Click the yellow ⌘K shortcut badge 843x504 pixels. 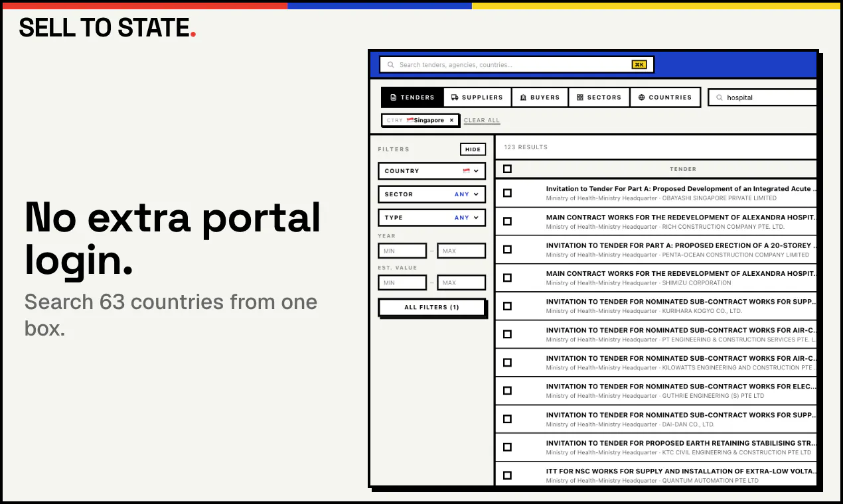pos(639,64)
